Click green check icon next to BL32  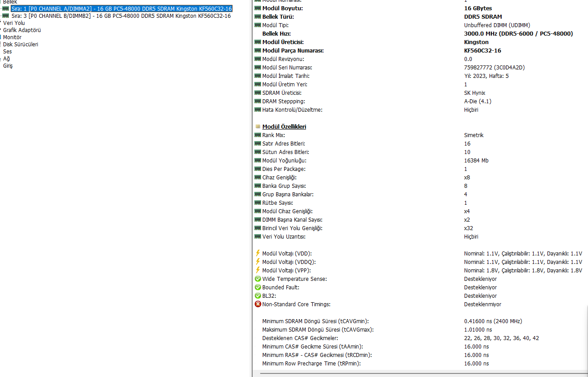(x=257, y=296)
